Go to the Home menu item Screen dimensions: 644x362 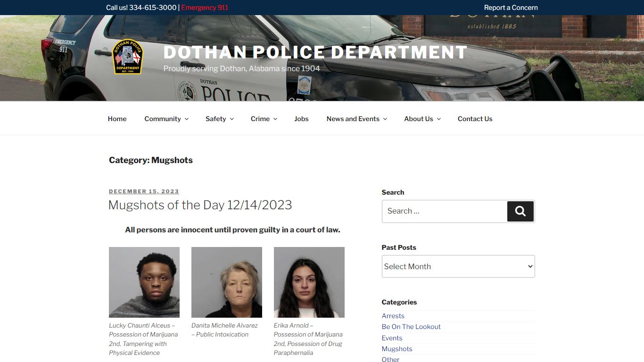[x=117, y=119]
